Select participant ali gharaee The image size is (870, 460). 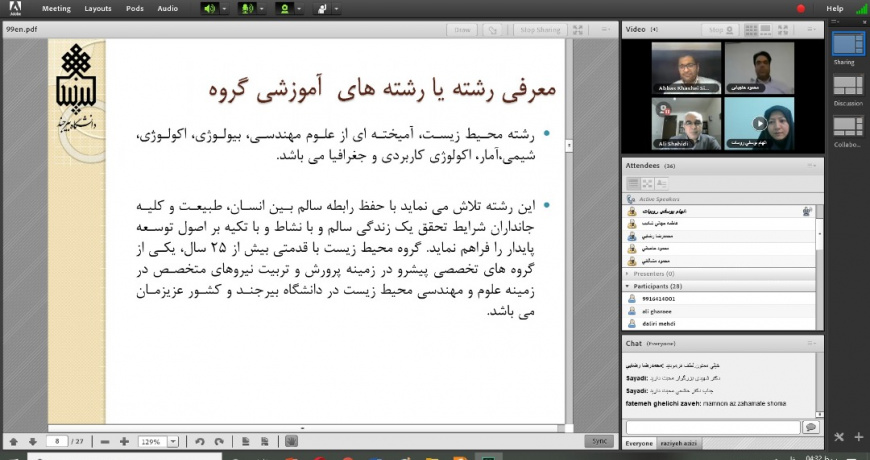point(719,311)
